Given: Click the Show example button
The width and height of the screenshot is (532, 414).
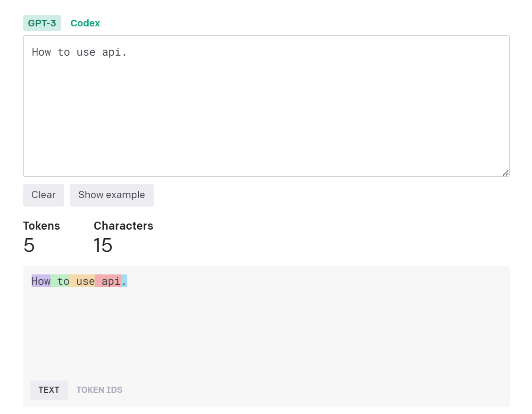Looking at the screenshot, I should [x=111, y=195].
